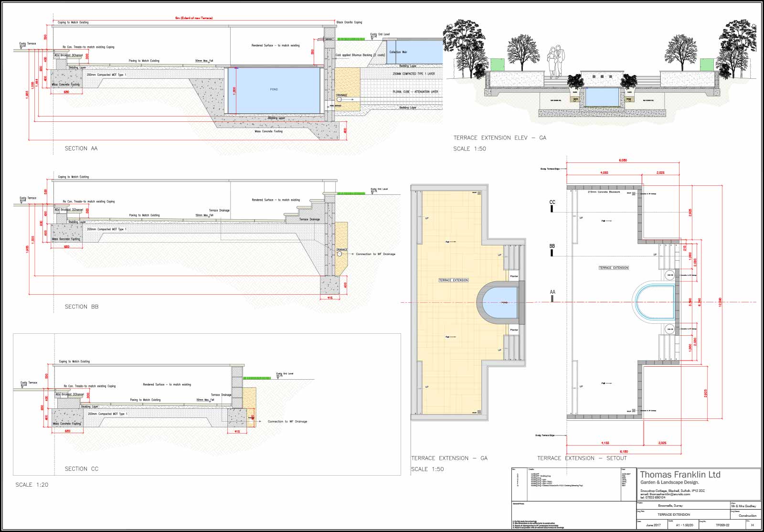
Task: Click the BB section marker on the setout plan
Action: (552, 249)
